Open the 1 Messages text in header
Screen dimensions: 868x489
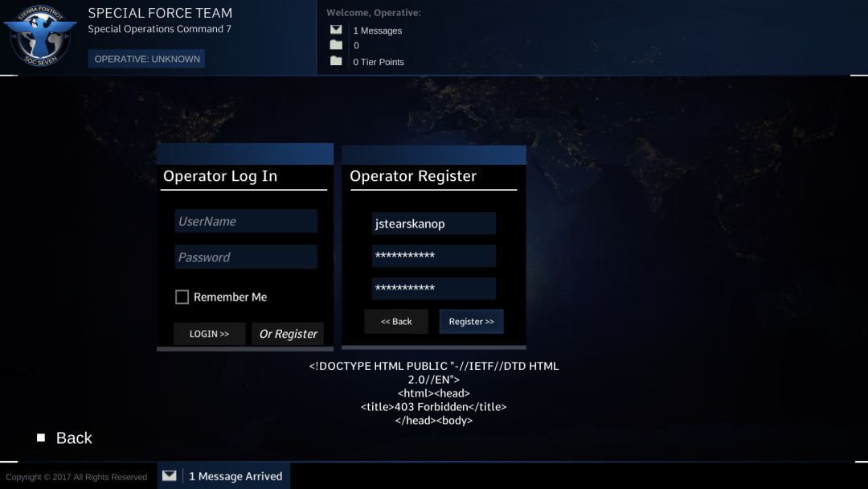[378, 31]
